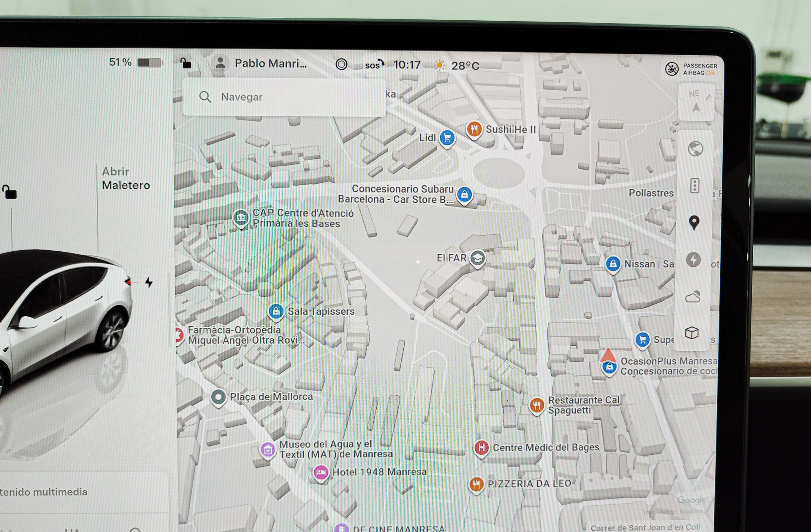Select the Plaça de Mallorca location pin
This screenshot has height=532, width=811.
point(218,397)
